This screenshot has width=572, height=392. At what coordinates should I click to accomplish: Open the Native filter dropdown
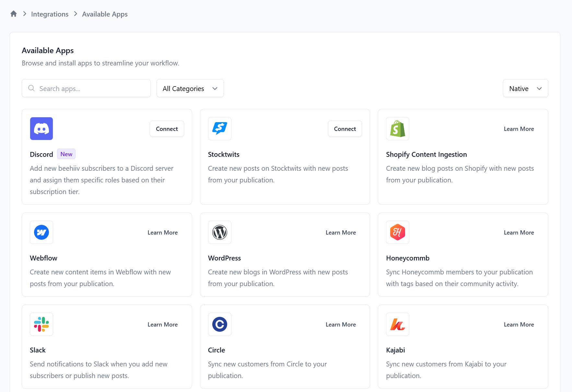coord(525,88)
